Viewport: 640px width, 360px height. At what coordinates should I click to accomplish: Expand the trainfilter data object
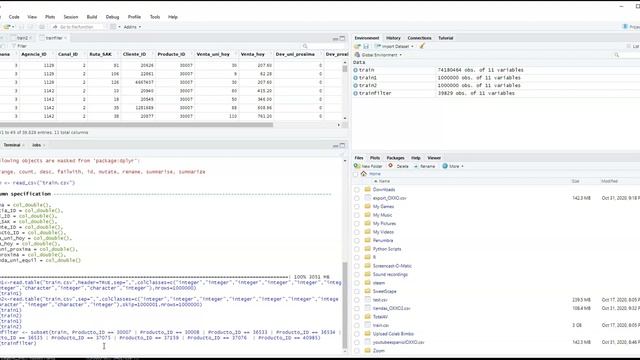pos(355,93)
